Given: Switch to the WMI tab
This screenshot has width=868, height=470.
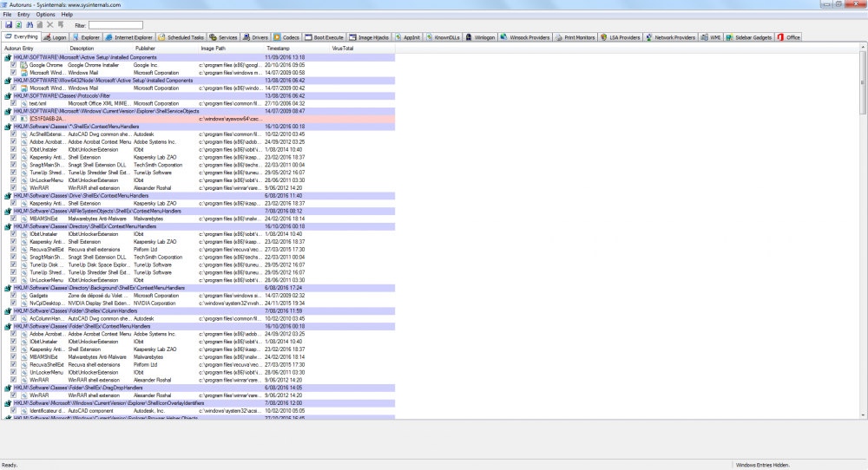Looking at the screenshot, I should [711, 37].
